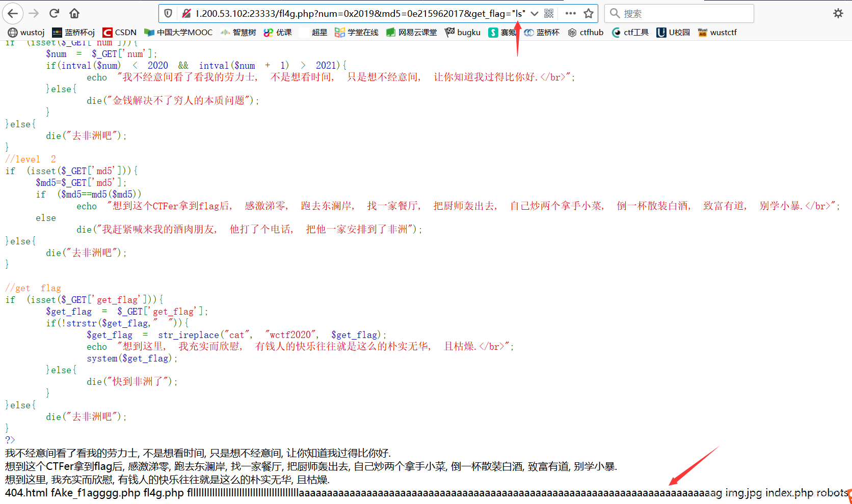This screenshot has height=504, width=852.
Task: Click the 智慧树 favicon
Action: click(x=225, y=33)
